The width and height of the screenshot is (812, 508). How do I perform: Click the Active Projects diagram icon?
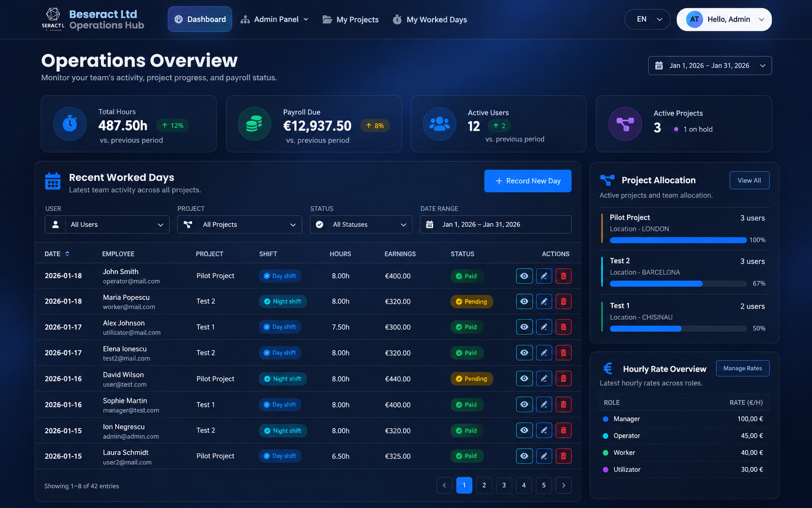[x=625, y=123]
